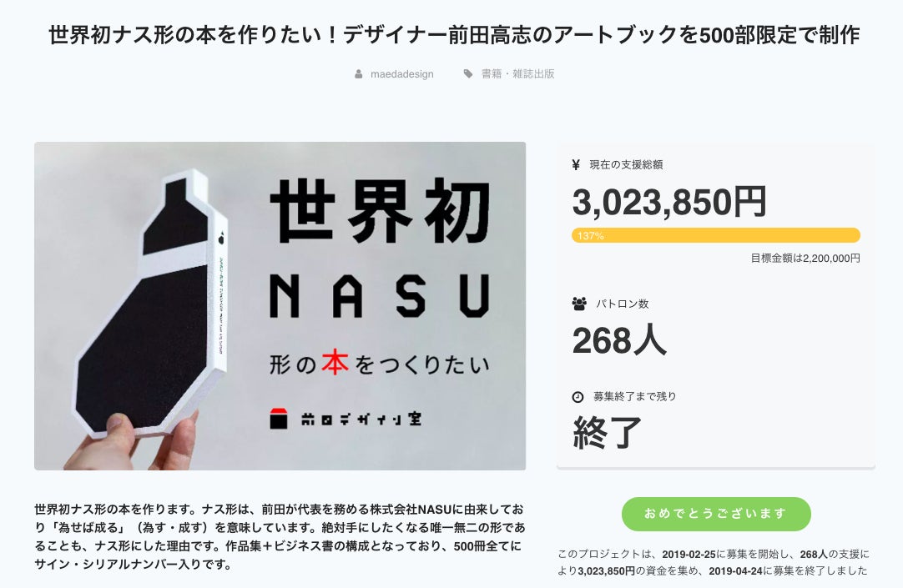Image resolution: width=903 pixels, height=588 pixels.
Task: Click the project description paragraph below the image
Action: [x=280, y=536]
